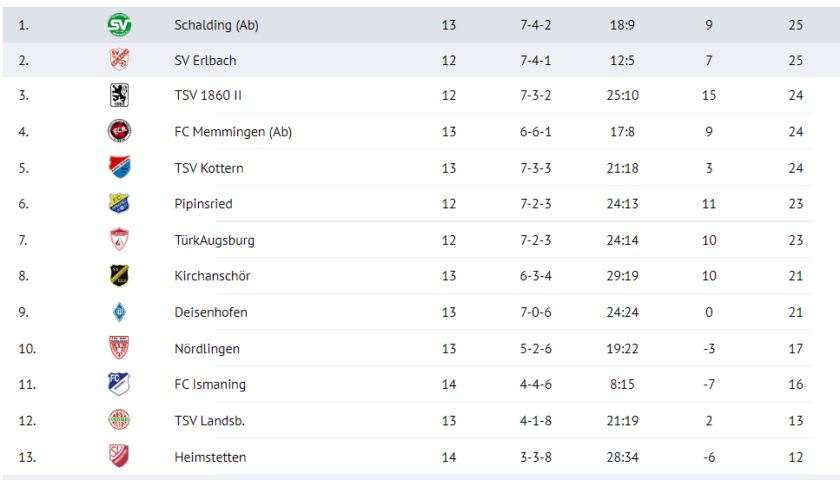Open the Pipinsried yellow-blue crest

(119, 204)
